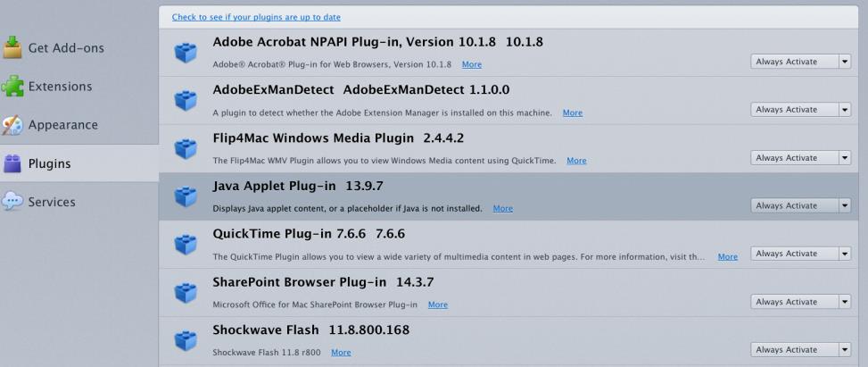
Task: Select the 'Flip4Mac Windows Media Plugin 2.4.4.2' title
Action: coord(338,138)
